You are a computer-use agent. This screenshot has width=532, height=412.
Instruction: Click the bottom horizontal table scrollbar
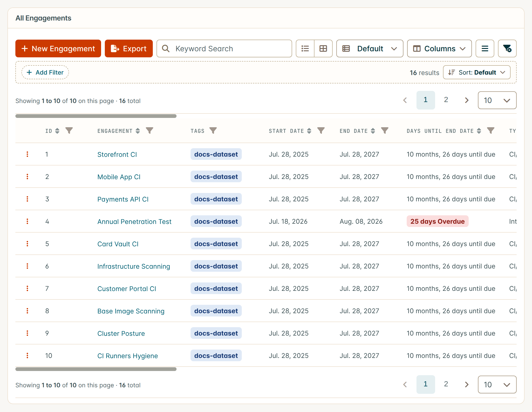[96, 369]
